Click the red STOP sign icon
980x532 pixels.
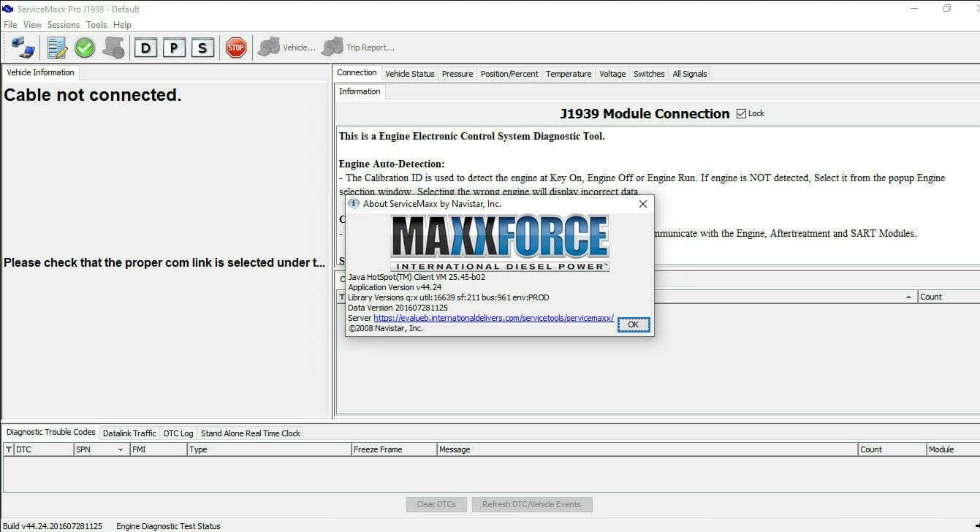point(235,48)
